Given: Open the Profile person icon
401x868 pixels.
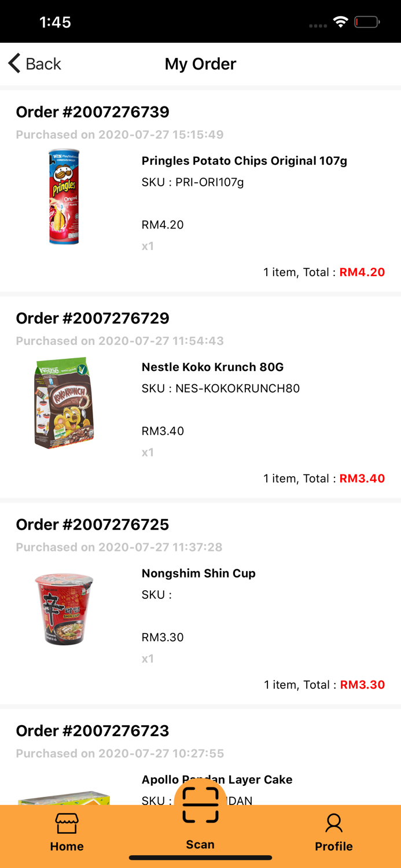Looking at the screenshot, I should click(x=334, y=823).
